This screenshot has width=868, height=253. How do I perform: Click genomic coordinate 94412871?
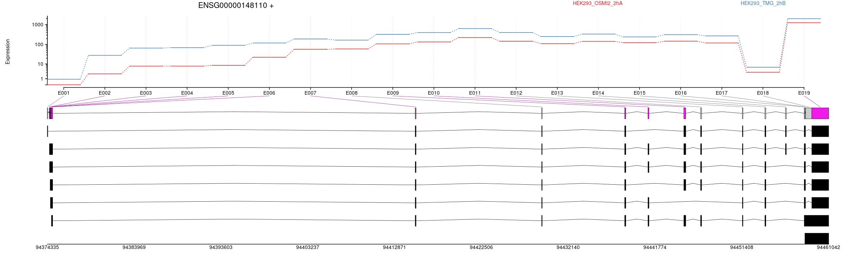(395, 248)
